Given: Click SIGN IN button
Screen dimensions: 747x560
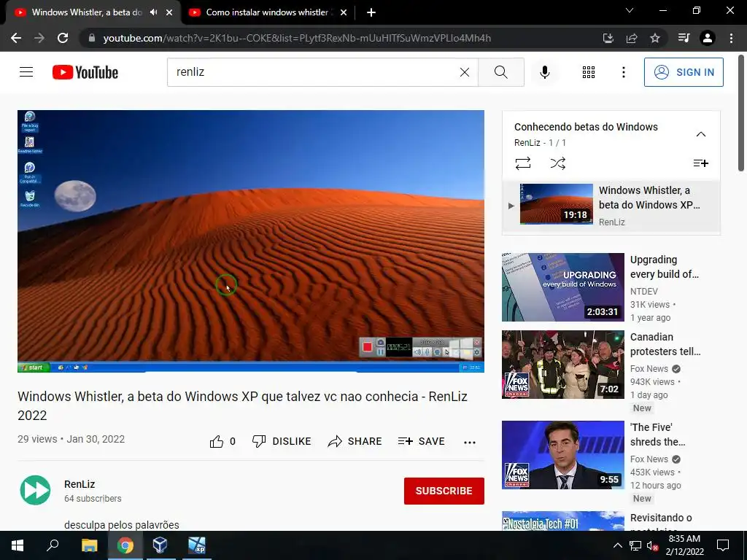Looking at the screenshot, I should pyautogui.click(x=684, y=72).
